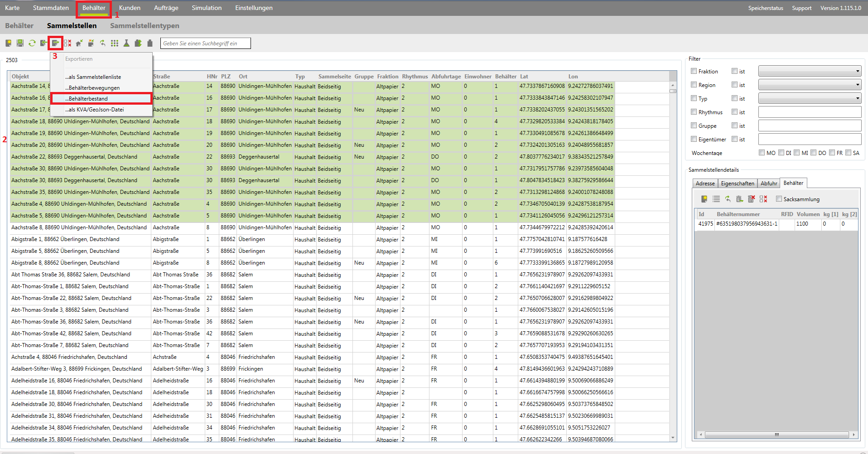The height and width of the screenshot is (454, 868).
Task: Enable the Typ filter checkbox
Action: [x=694, y=98]
